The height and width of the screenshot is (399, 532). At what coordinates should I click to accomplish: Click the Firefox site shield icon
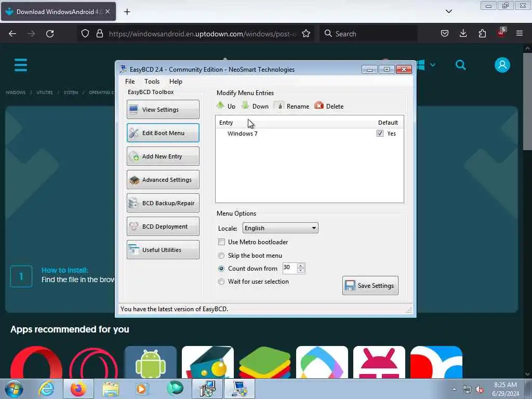85,34
